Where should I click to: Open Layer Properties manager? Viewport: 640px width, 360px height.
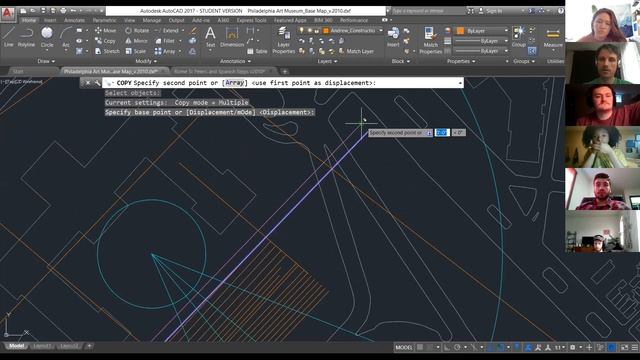coord(283,40)
